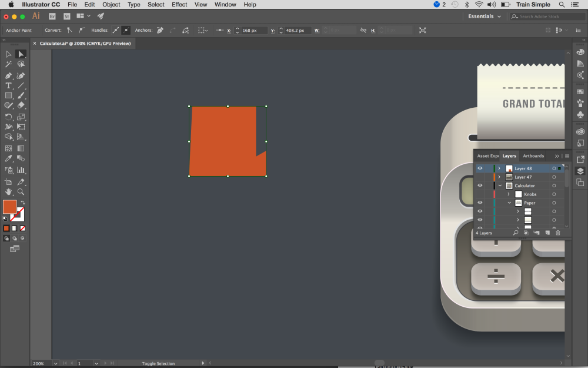Open the zoom level 200% dropdown

click(55, 363)
